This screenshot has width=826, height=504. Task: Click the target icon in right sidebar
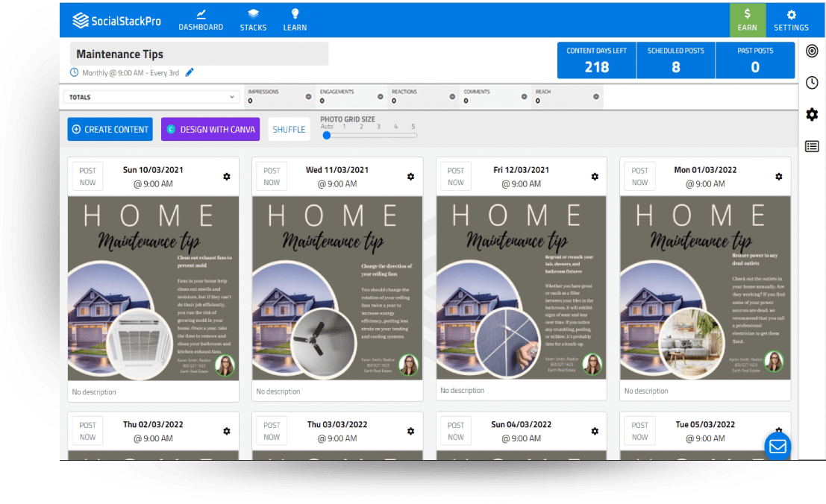coord(813,51)
